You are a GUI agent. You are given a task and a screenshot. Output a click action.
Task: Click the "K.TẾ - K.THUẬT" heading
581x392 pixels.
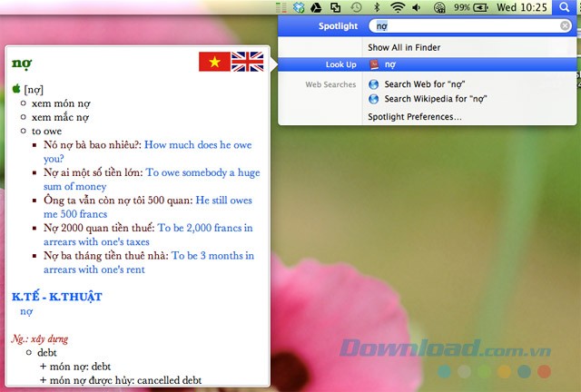tap(56, 296)
